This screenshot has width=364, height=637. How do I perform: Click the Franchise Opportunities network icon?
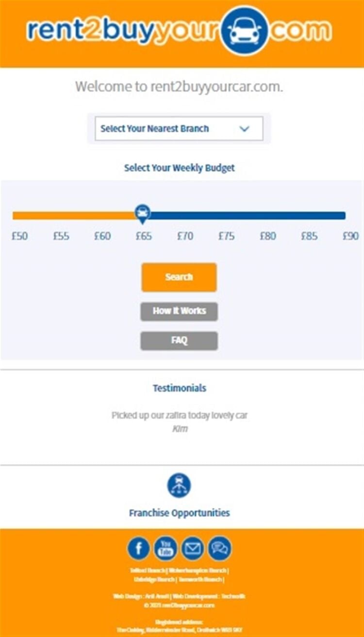pos(179,486)
